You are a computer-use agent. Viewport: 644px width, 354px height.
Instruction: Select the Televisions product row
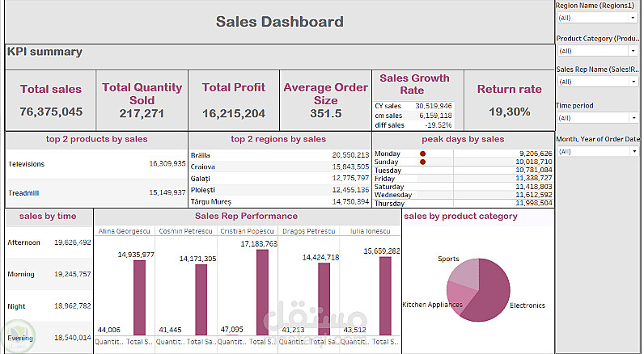pyautogui.click(x=96, y=163)
